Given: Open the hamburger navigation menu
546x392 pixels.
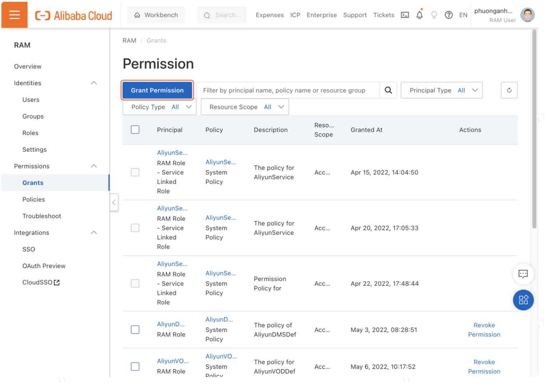Looking at the screenshot, I should coord(14,15).
